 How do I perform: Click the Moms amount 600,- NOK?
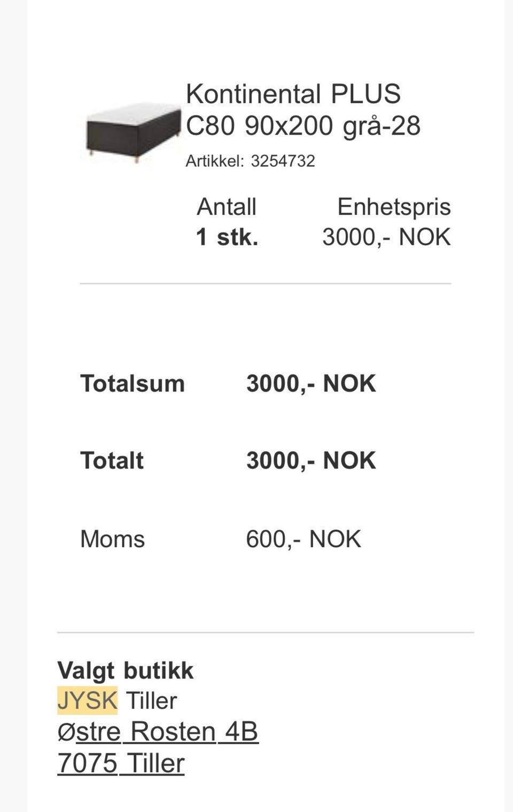pos(304,539)
